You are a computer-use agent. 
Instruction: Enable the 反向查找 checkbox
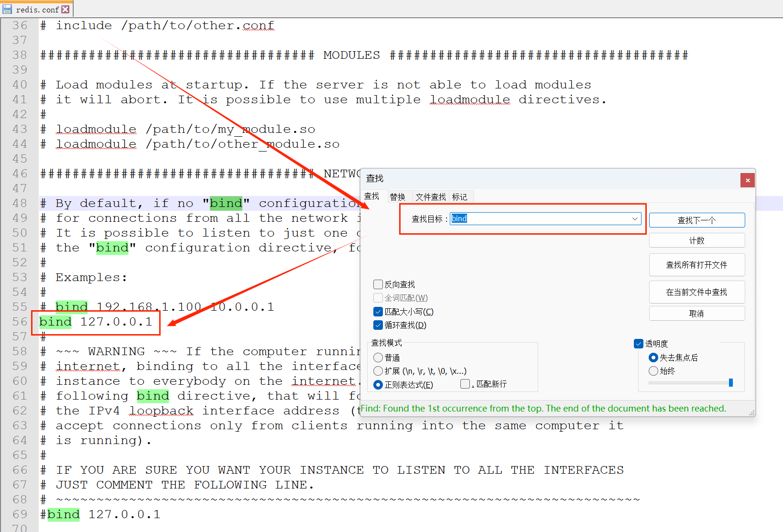(378, 284)
